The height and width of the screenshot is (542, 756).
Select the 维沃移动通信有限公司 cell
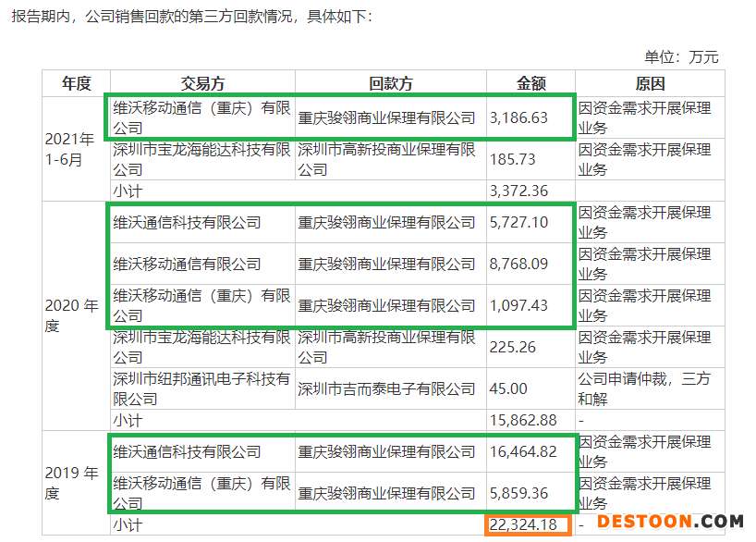188,264
